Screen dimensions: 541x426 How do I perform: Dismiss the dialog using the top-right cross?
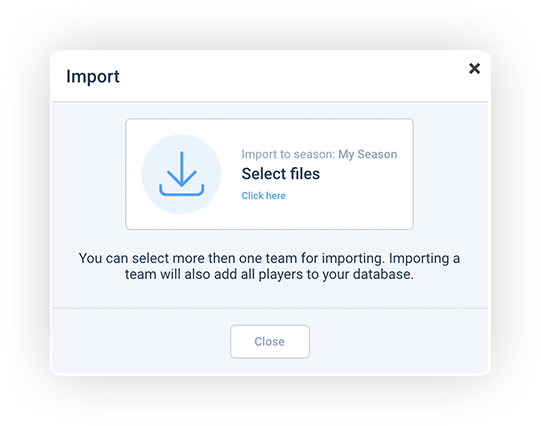pos(474,68)
